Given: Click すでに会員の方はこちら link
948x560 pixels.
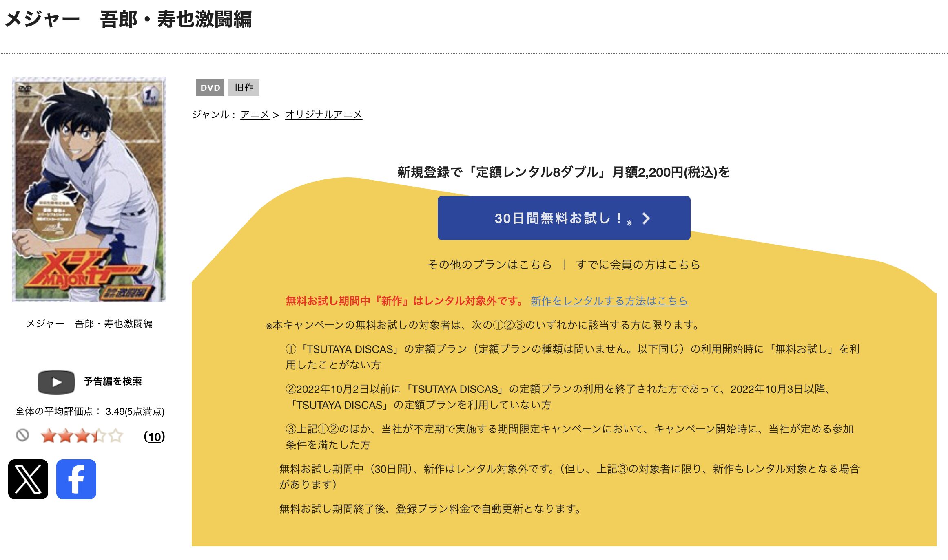Looking at the screenshot, I should coord(638,265).
